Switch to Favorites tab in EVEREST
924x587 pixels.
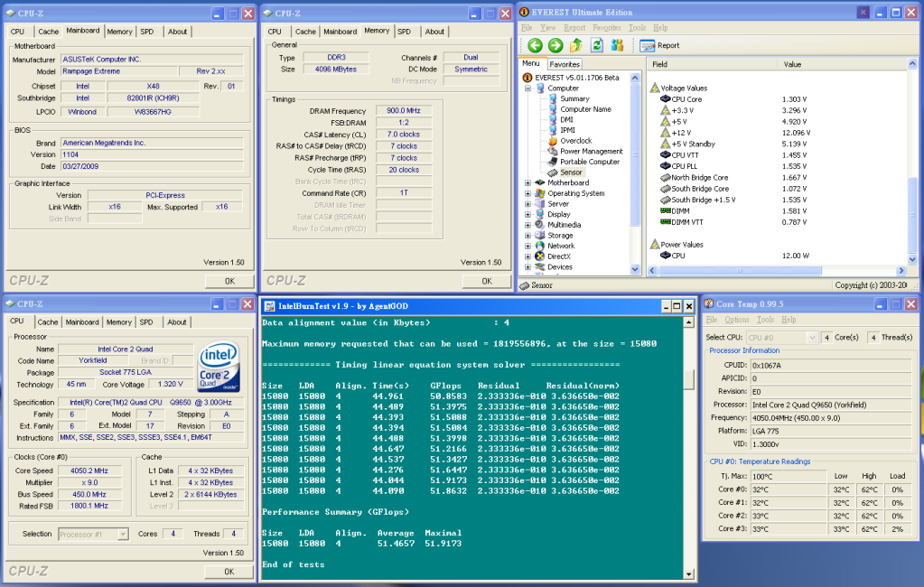point(565,64)
